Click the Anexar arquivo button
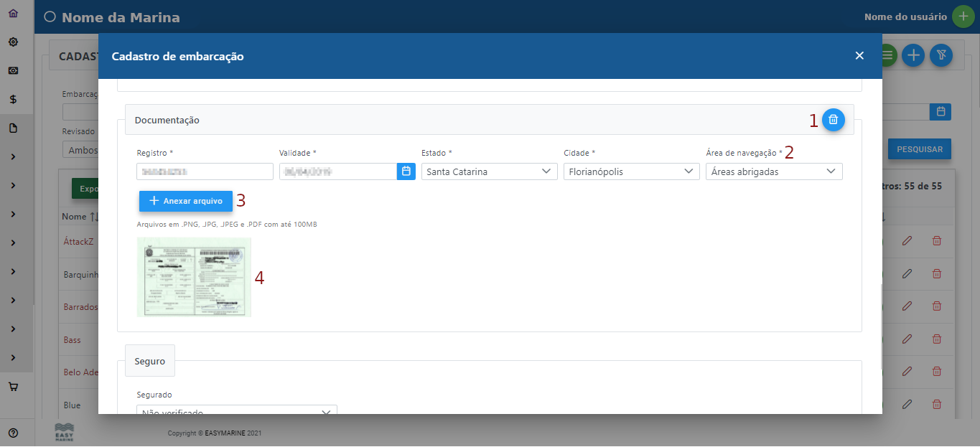This screenshot has width=980, height=447. click(185, 202)
